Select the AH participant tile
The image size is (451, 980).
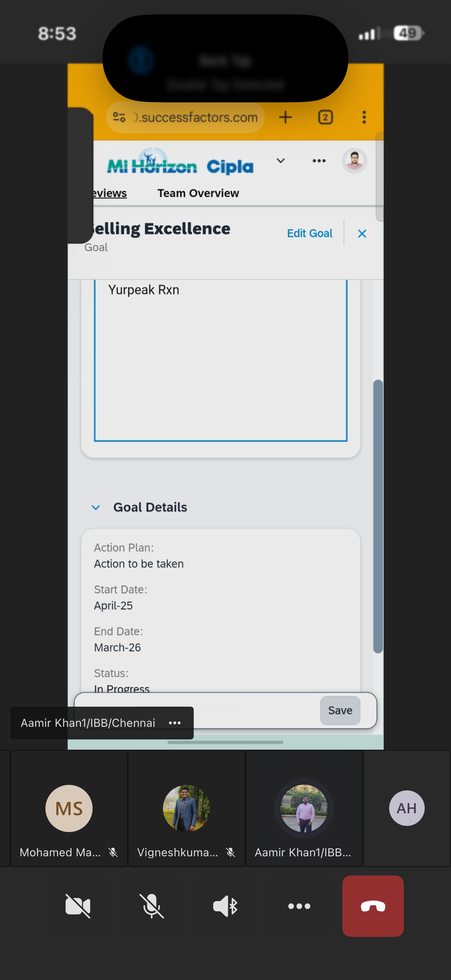click(407, 808)
